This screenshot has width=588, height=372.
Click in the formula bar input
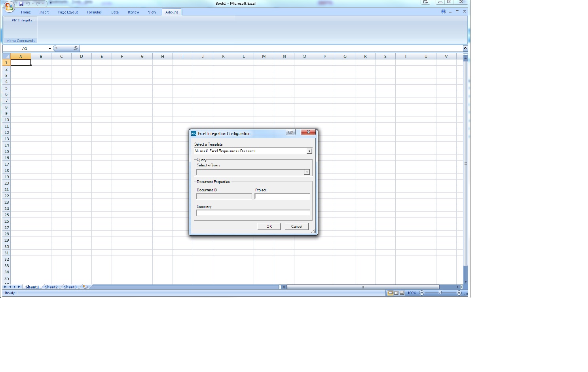click(x=271, y=48)
